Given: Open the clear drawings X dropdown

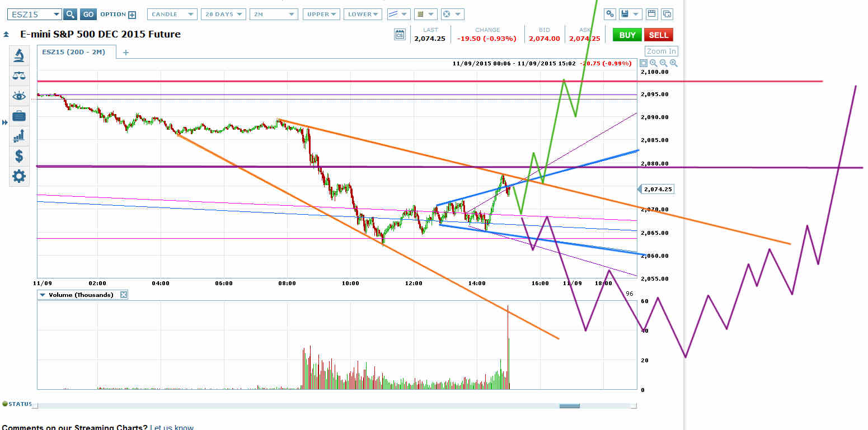Looking at the screenshot, I should (452, 15).
